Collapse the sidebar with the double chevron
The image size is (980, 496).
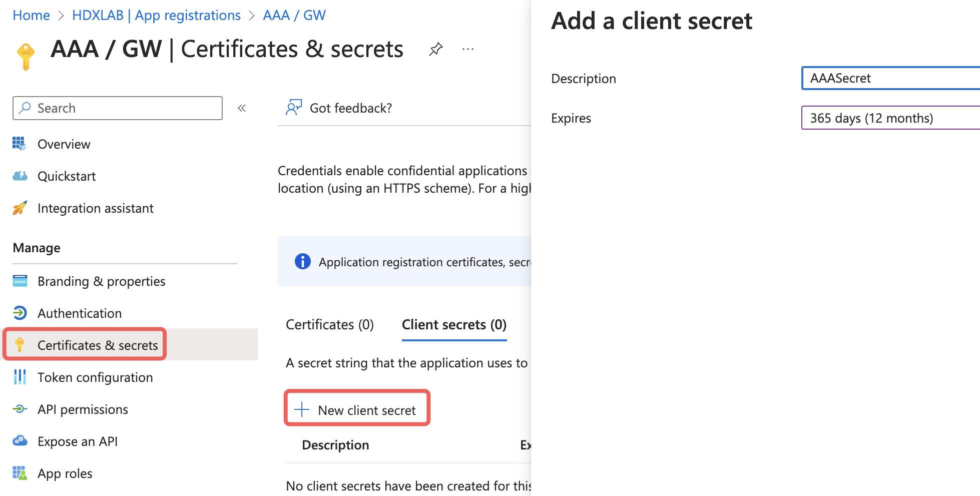coord(242,108)
